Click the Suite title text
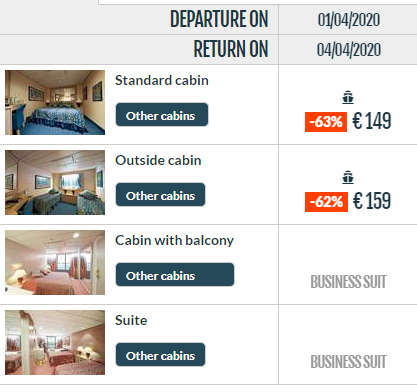417x392 pixels. (x=131, y=320)
